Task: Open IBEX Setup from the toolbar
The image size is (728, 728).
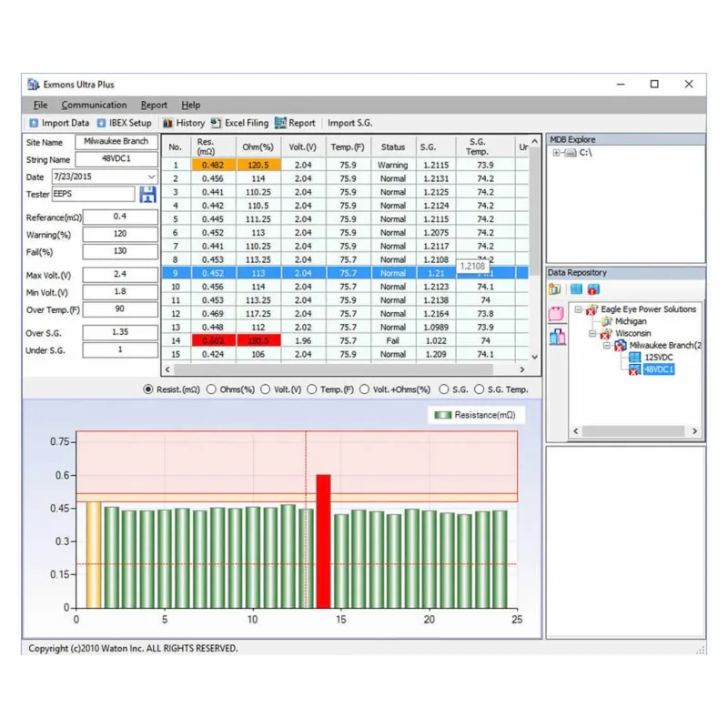Action: [x=102, y=123]
